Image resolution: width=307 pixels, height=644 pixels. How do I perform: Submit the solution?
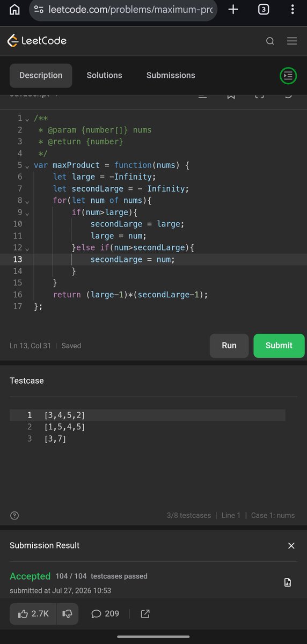click(x=279, y=346)
